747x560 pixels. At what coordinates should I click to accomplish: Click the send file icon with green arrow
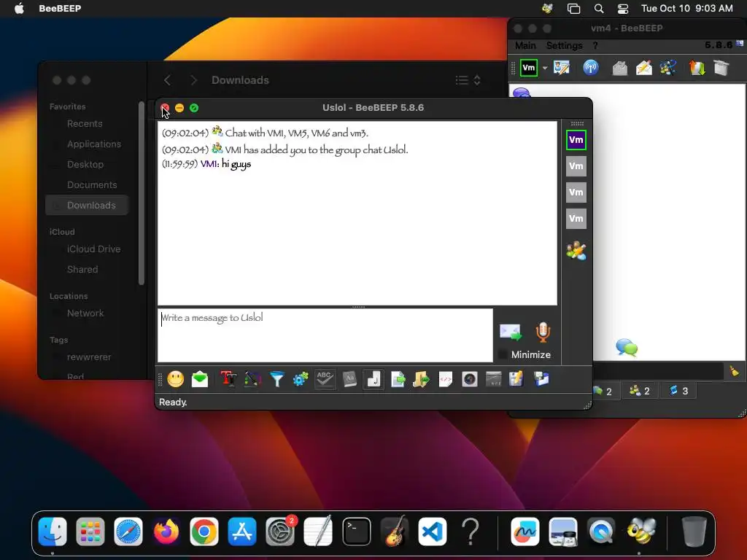pos(398,379)
